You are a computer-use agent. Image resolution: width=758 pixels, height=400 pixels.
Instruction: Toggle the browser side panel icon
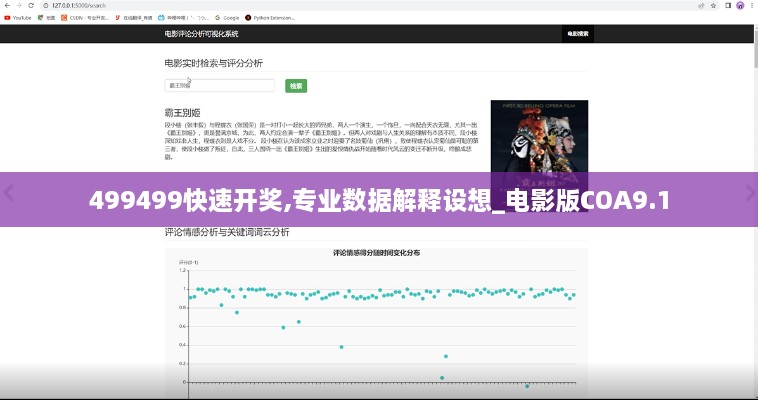[728, 5]
